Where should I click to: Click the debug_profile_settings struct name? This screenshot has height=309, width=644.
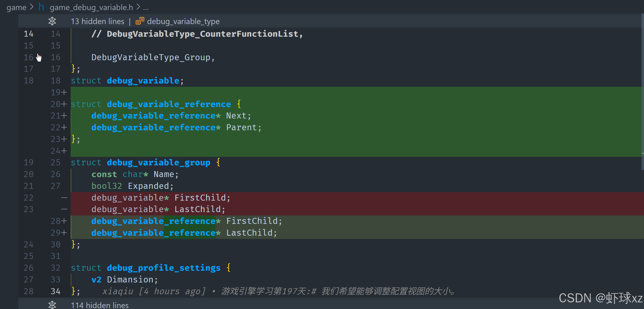[x=163, y=268]
